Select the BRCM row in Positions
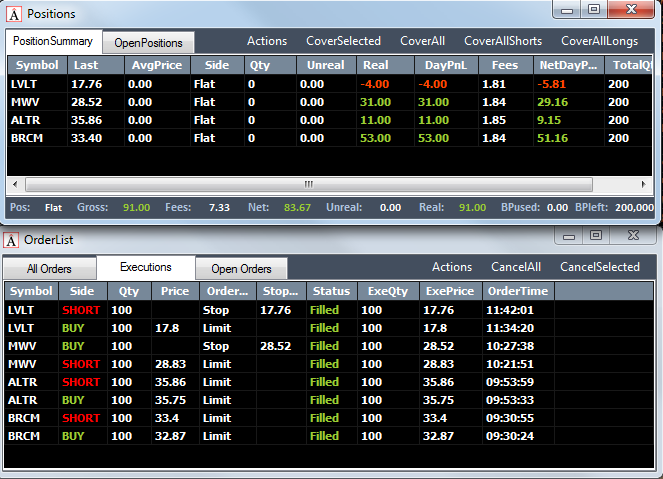 pos(329,138)
